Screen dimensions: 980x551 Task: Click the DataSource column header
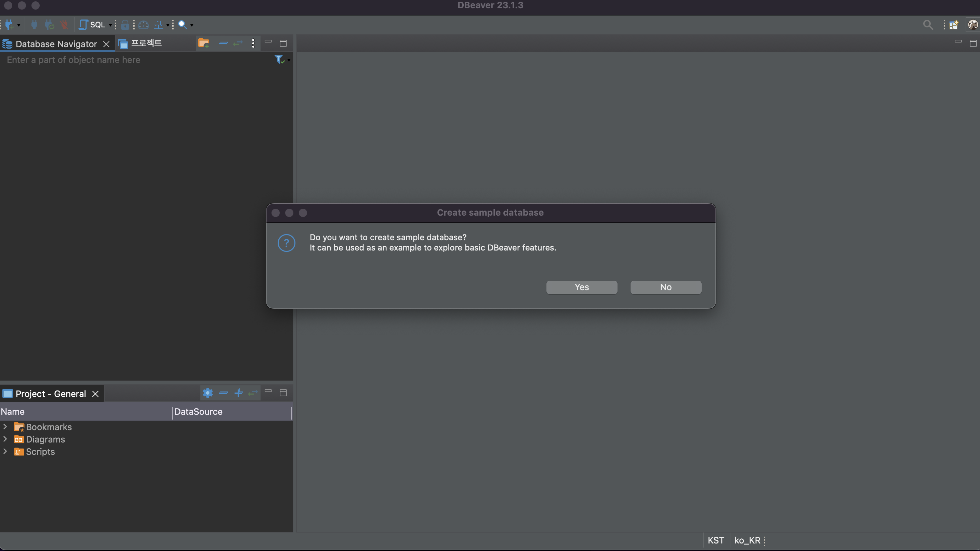(x=232, y=412)
